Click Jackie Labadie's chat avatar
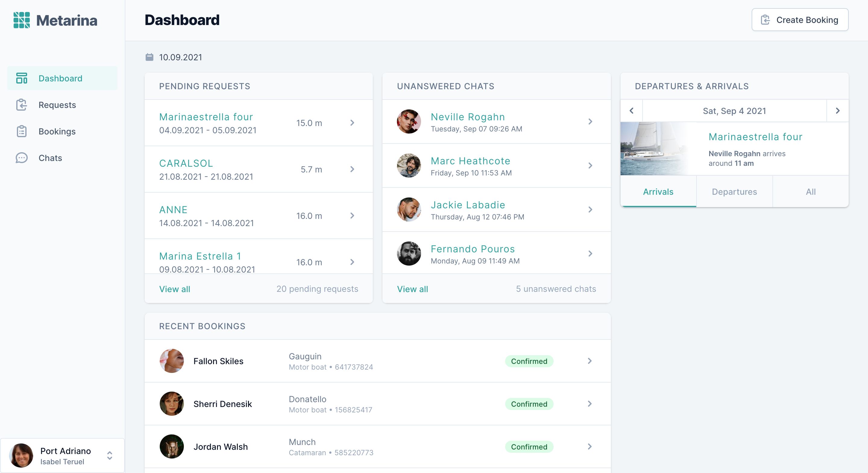This screenshot has width=868, height=473. click(x=409, y=209)
